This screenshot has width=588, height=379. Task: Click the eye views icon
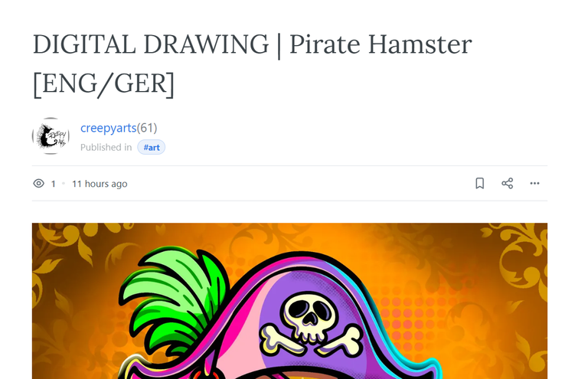click(38, 183)
